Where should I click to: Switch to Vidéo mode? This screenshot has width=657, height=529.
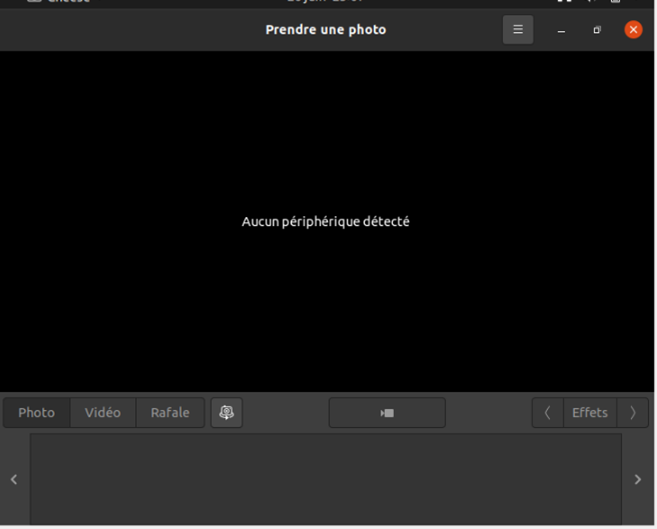[103, 413]
